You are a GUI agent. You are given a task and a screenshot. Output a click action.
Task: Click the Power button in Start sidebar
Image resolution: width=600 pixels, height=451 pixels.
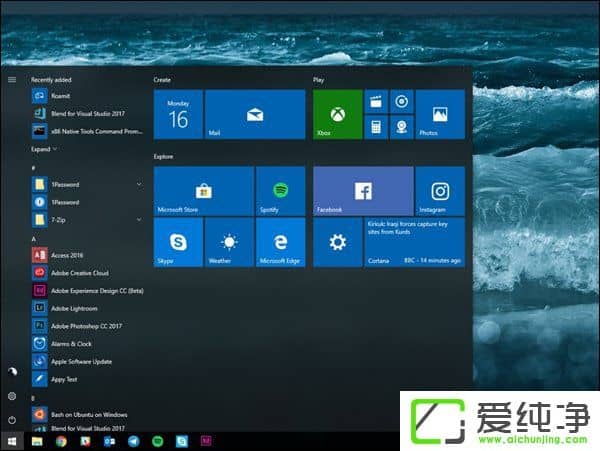(x=12, y=420)
